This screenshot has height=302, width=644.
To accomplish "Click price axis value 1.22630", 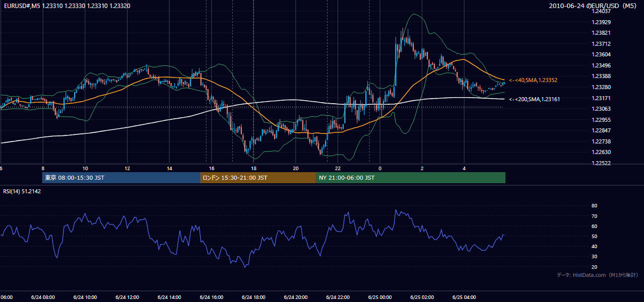I will (x=601, y=152).
